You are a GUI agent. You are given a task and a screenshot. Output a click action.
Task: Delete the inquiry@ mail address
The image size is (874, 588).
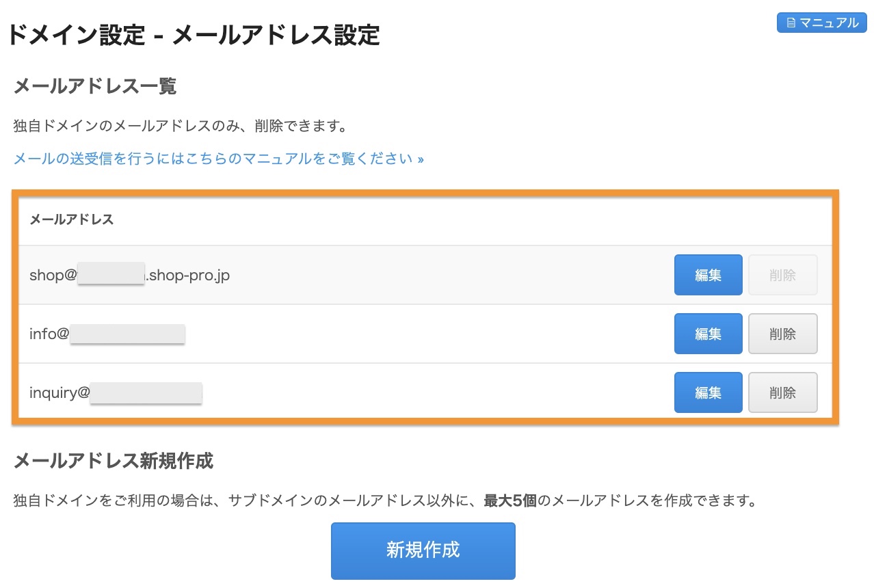pos(782,392)
